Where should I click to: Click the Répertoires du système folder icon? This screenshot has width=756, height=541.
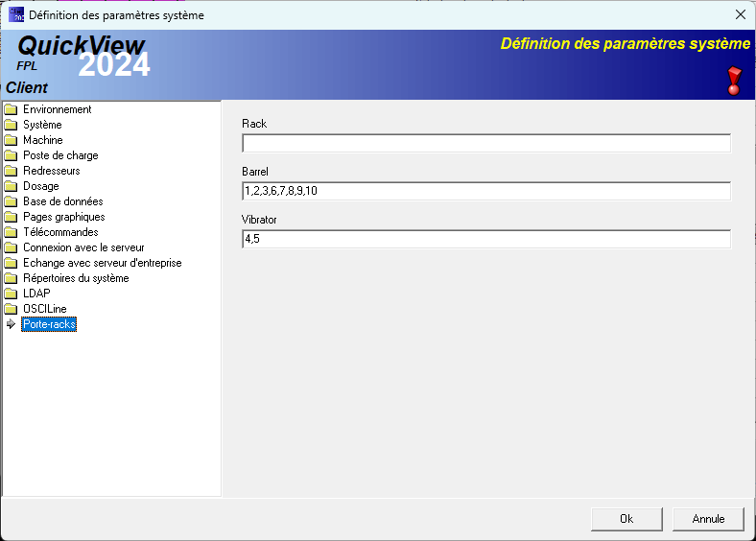pyautogui.click(x=11, y=278)
